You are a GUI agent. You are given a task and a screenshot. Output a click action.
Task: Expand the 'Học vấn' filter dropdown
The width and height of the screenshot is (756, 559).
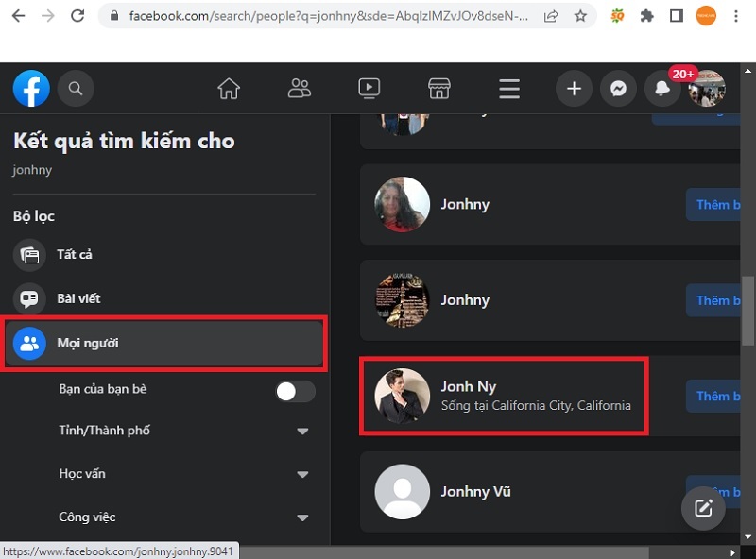click(x=302, y=474)
